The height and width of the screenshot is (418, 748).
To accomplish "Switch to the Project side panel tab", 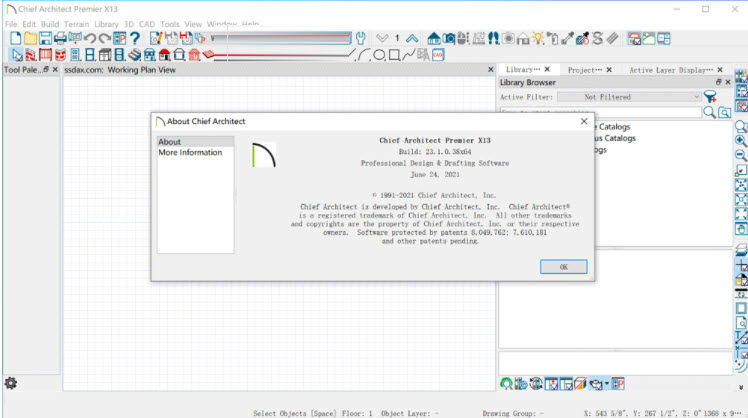I will point(584,70).
